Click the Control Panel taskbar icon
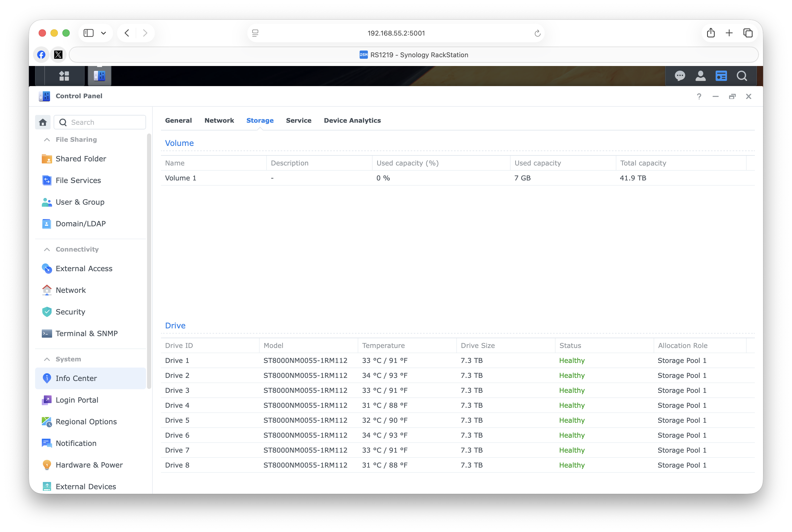The height and width of the screenshot is (532, 792). 100,76
